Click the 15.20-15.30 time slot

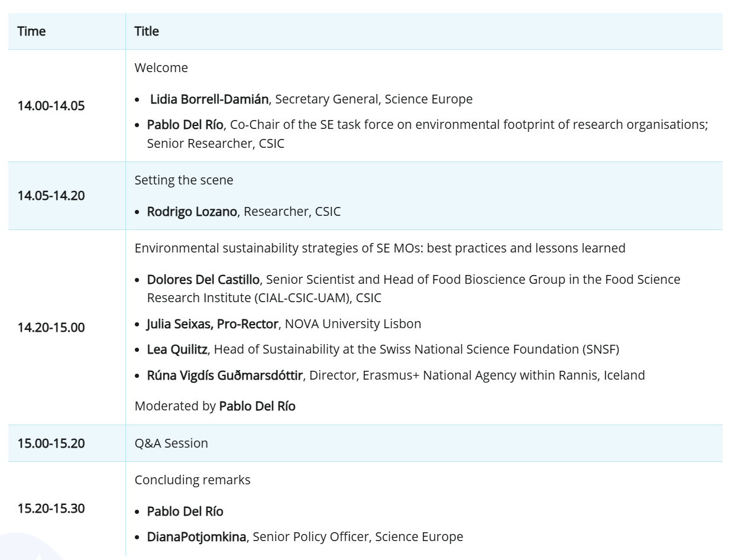point(51,509)
